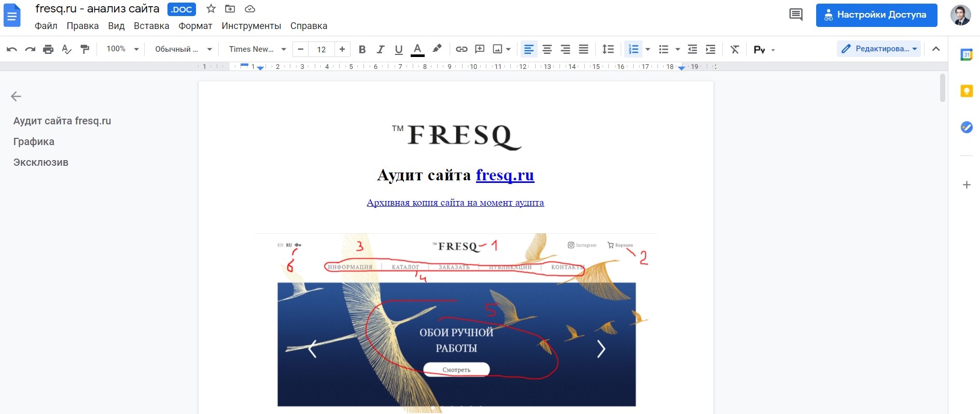Viewport: 980px width, 414px height.
Task: Clear the formatting
Action: tap(735, 49)
